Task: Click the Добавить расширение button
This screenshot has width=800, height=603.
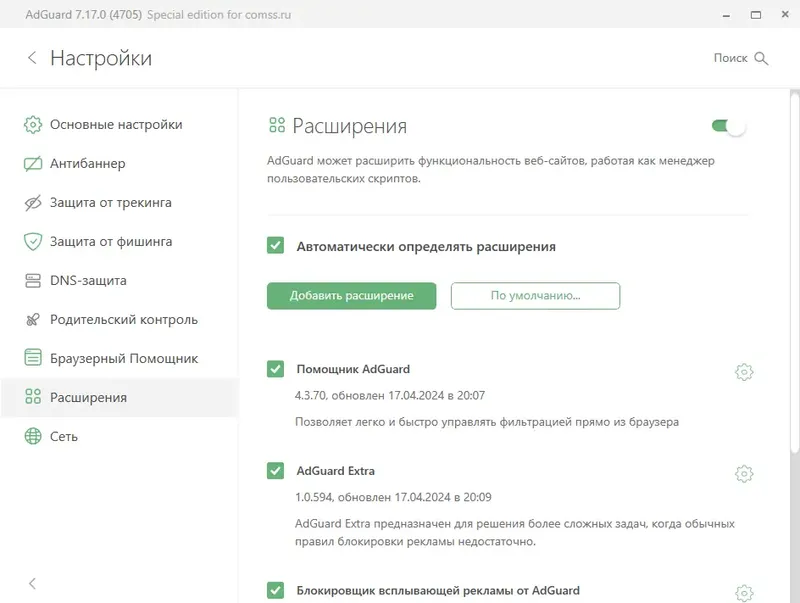Action: click(352, 296)
